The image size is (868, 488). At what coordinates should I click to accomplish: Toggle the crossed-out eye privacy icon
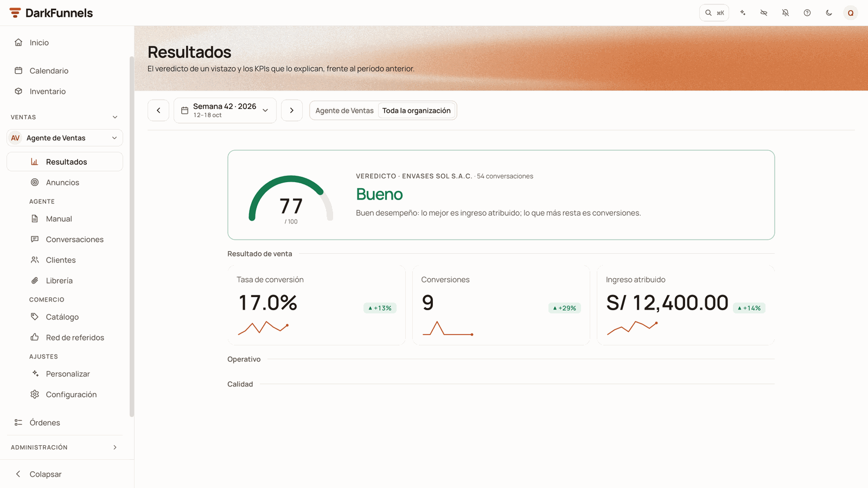point(764,13)
